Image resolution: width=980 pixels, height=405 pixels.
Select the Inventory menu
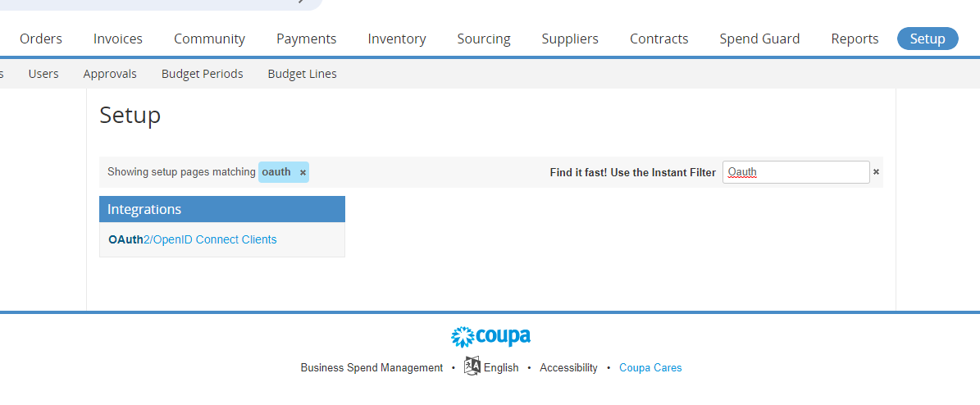click(397, 39)
